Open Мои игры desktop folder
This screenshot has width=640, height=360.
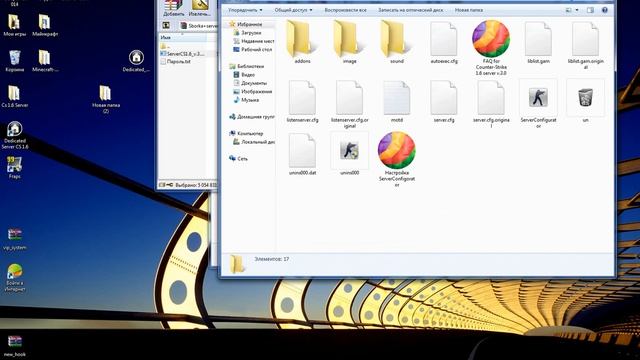pyautogui.click(x=14, y=25)
